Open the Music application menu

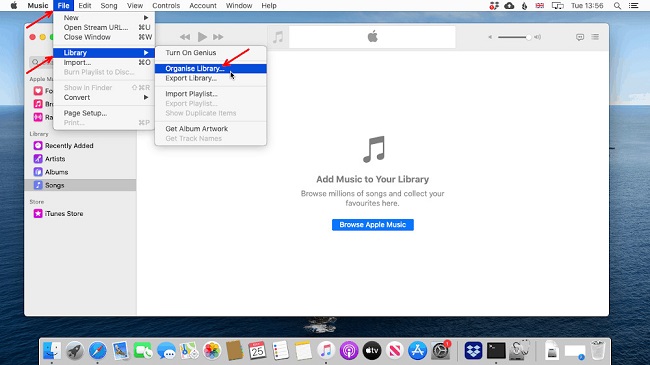38,5
